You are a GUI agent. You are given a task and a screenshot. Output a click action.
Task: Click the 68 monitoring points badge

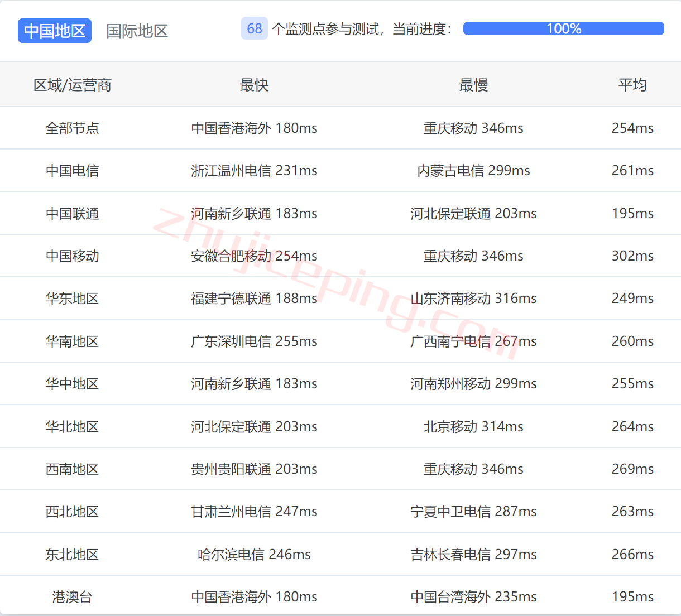tap(255, 28)
